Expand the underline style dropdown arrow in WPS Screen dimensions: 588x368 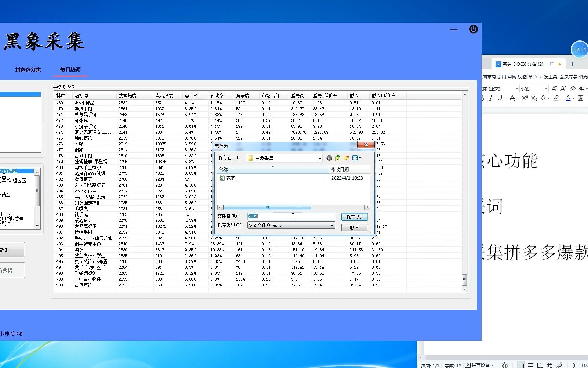[504, 98]
